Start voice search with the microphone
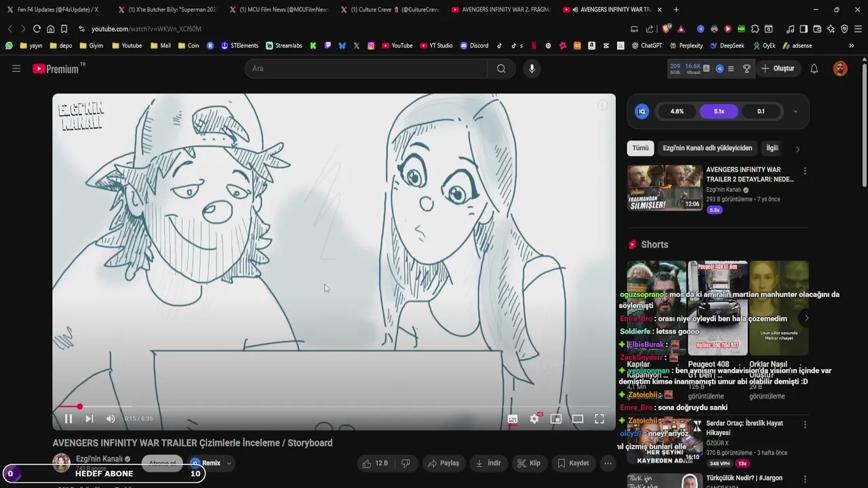Image resolution: width=868 pixels, height=488 pixels. pos(532,68)
